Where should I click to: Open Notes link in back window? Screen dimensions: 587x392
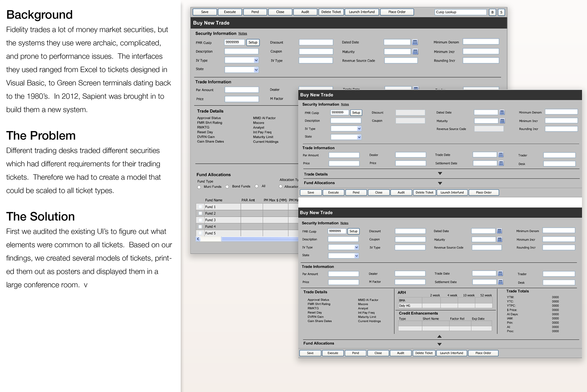tap(243, 34)
